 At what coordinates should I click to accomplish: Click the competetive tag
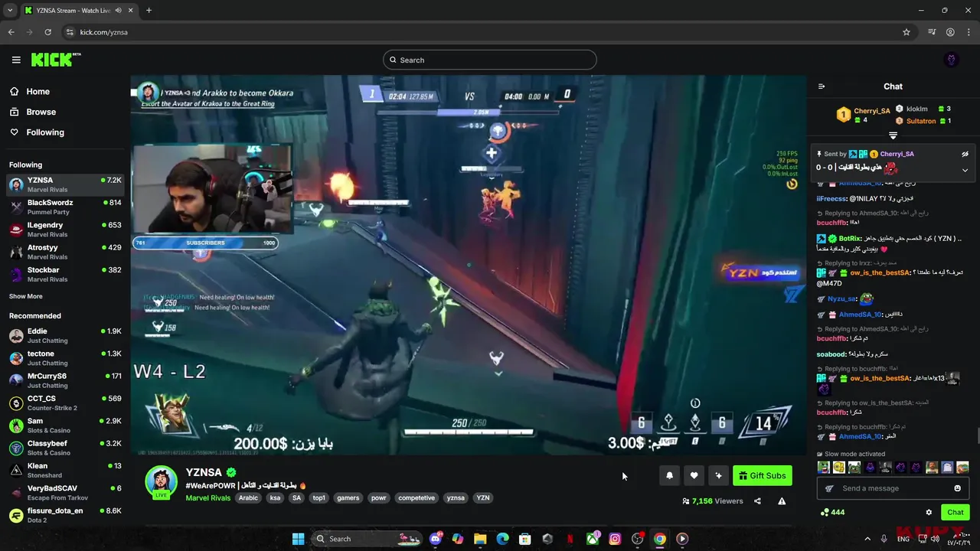pyautogui.click(x=416, y=498)
